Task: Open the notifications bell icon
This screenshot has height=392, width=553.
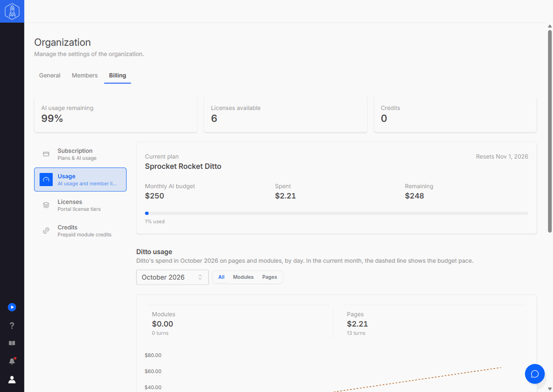Action: coord(12,361)
